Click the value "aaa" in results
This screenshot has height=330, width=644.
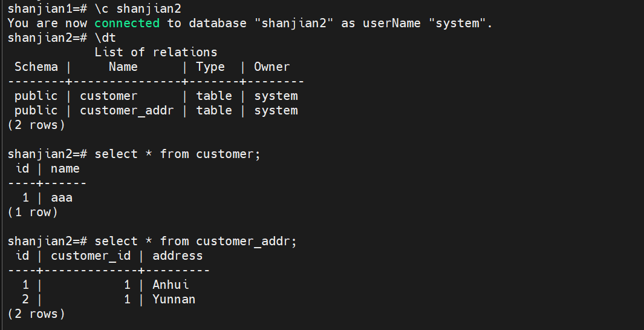point(62,197)
